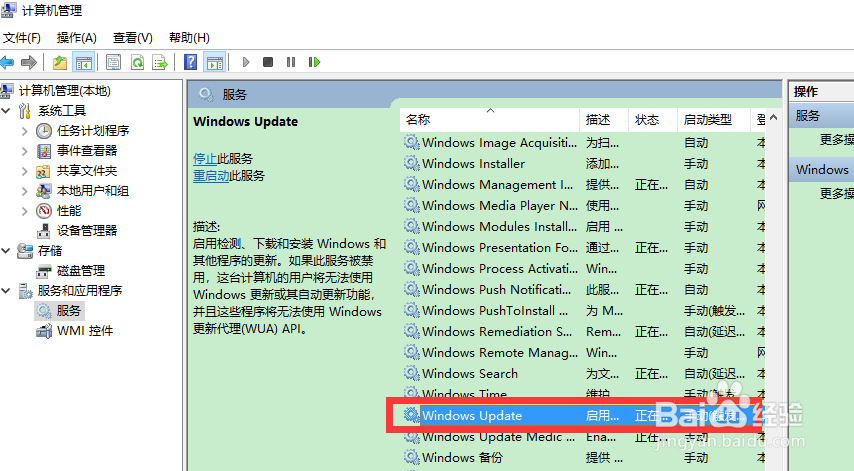
Task: Click the Stop Service square icon
Action: 267,62
